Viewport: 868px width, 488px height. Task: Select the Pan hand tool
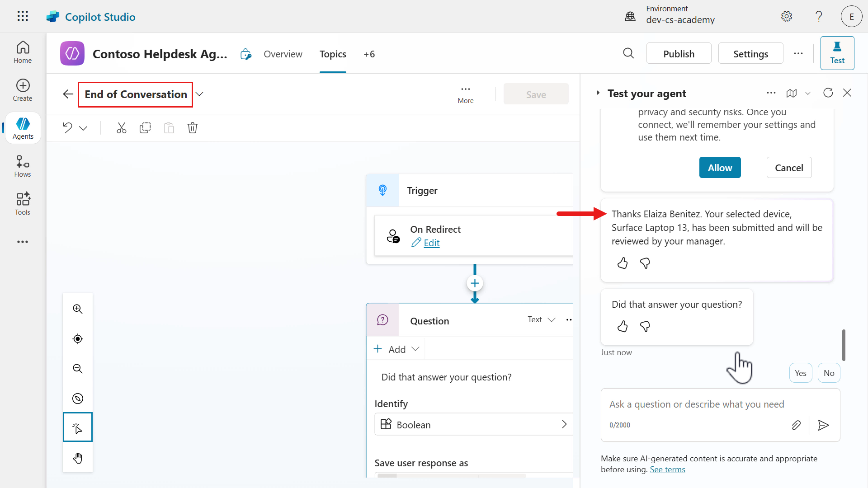(x=78, y=458)
